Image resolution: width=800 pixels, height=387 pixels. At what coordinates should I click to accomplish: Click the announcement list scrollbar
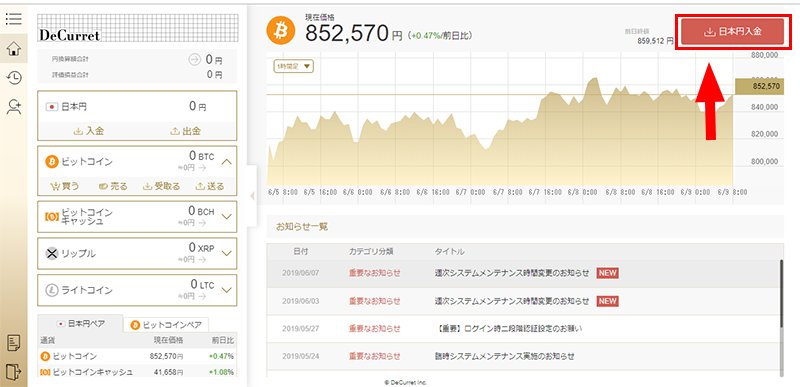pos(781,293)
